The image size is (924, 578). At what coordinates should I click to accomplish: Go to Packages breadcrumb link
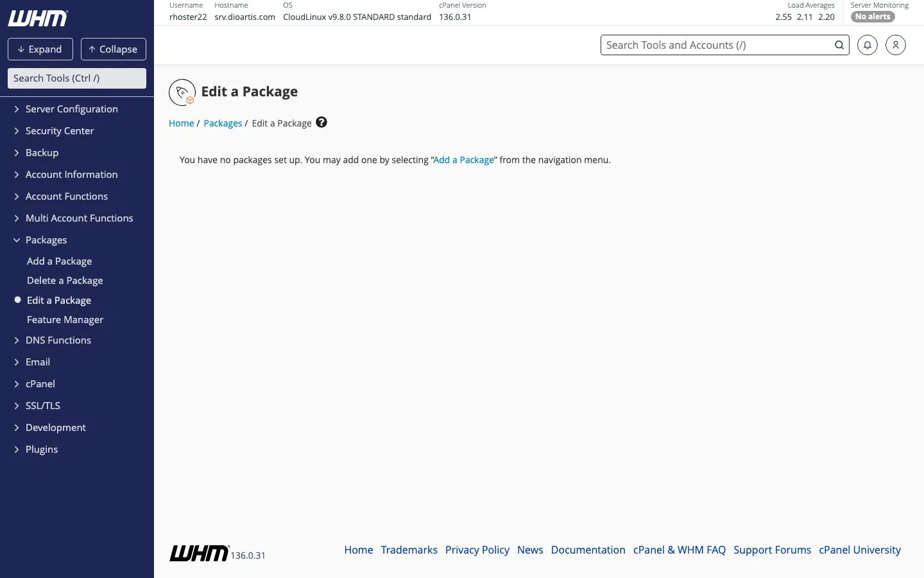[x=223, y=123]
